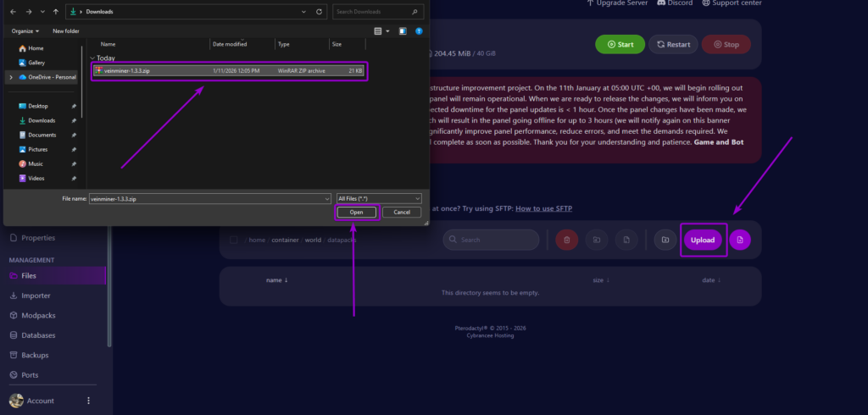Click the archive files icon
Viewport: 868px width, 415px height.
pos(626,240)
